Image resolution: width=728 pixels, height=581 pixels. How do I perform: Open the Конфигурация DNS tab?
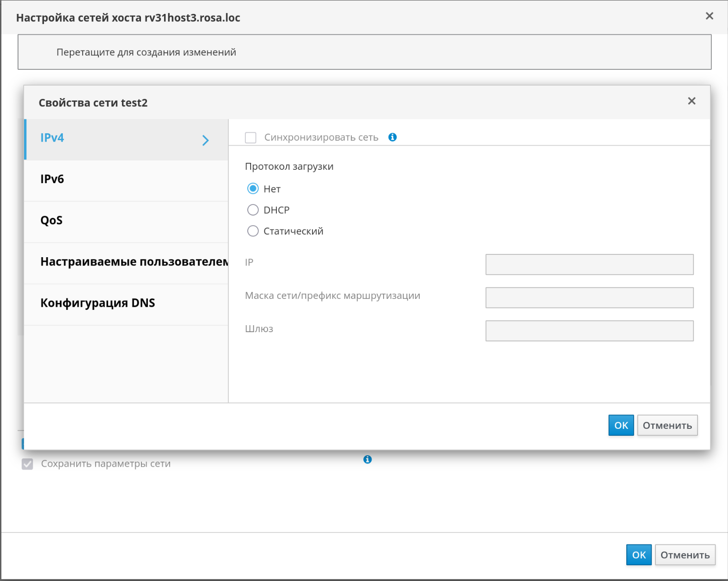coord(126,303)
